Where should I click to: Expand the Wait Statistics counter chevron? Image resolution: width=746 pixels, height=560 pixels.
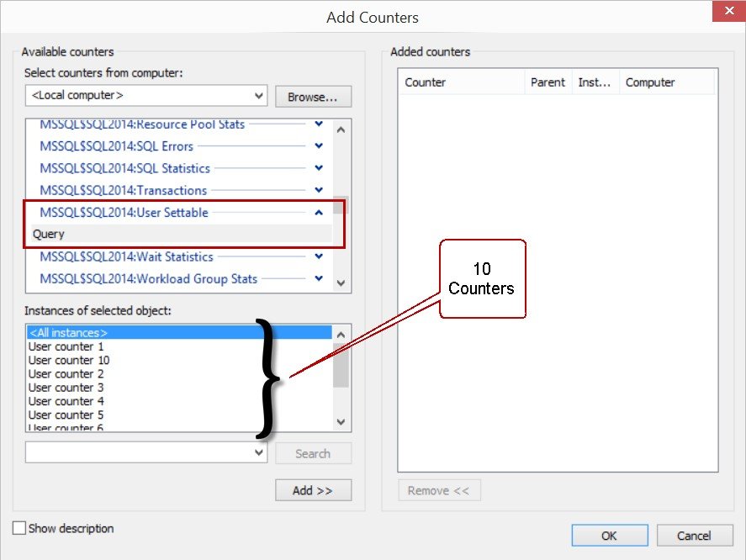[319, 256]
